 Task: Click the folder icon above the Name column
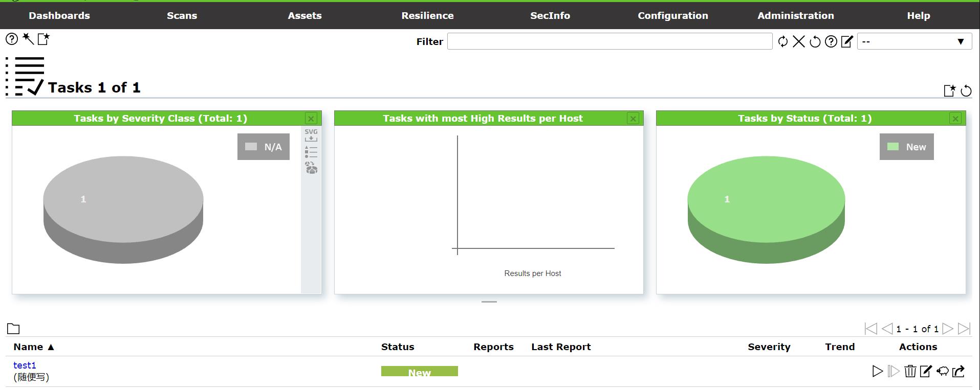(x=13, y=329)
